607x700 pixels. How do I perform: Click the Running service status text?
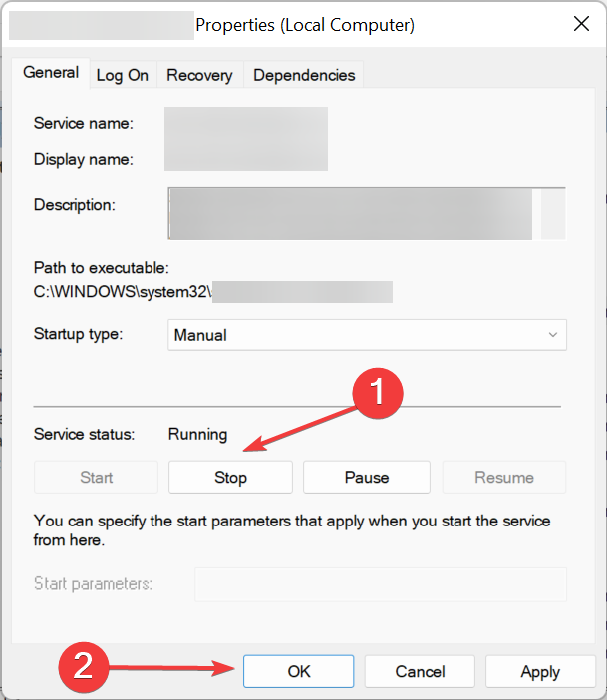tap(197, 435)
